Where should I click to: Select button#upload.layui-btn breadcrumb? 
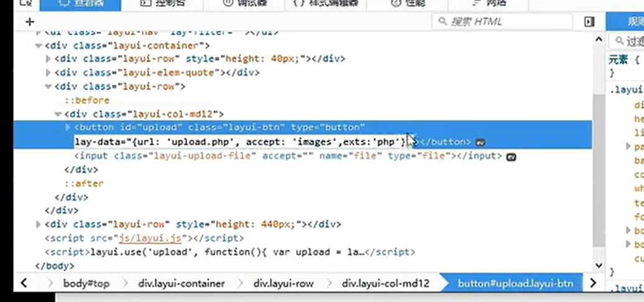[515, 283]
